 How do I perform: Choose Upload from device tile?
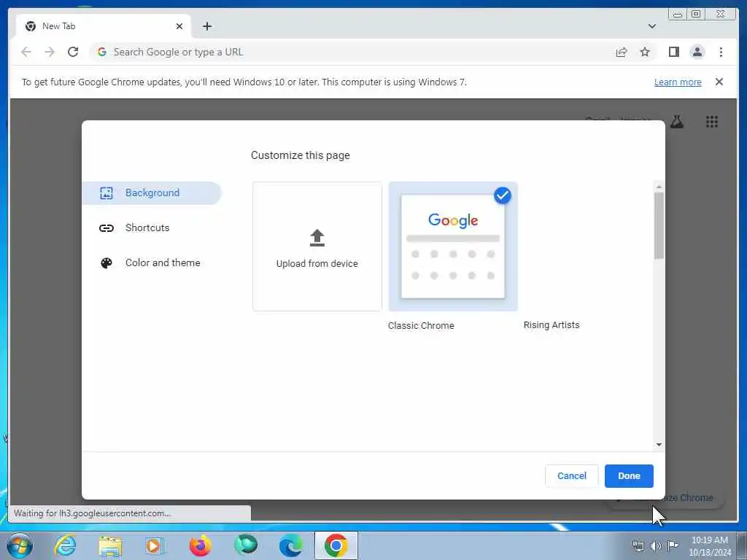tap(317, 246)
